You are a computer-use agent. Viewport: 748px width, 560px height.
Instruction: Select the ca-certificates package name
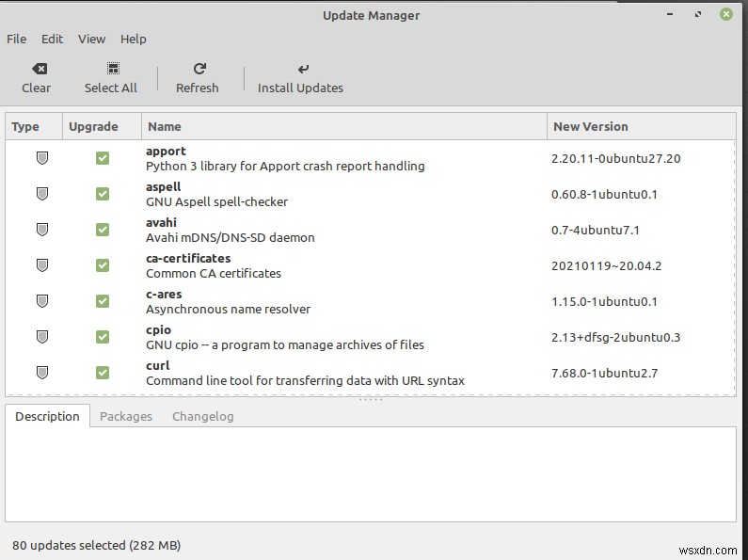tap(188, 259)
